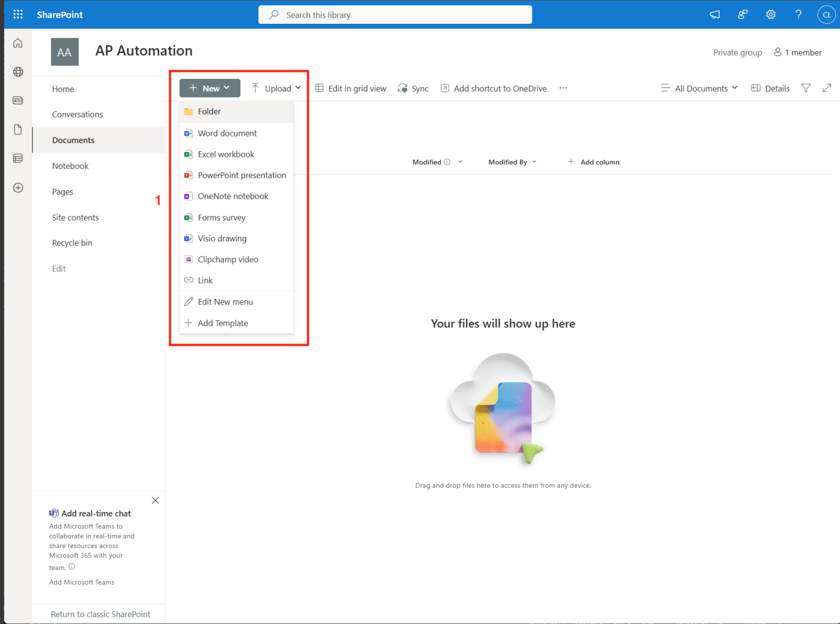
Task: Click Add Template in the menu
Action: pyautogui.click(x=223, y=323)
